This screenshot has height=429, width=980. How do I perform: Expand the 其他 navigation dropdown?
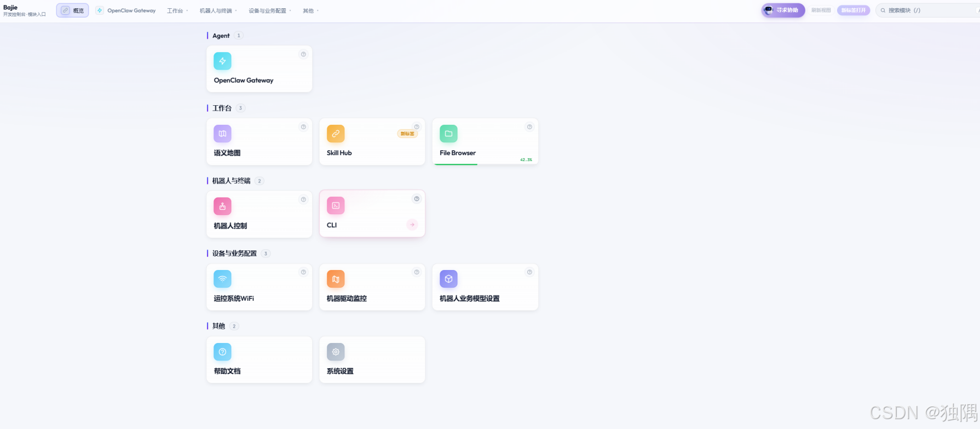pos(310,10)
